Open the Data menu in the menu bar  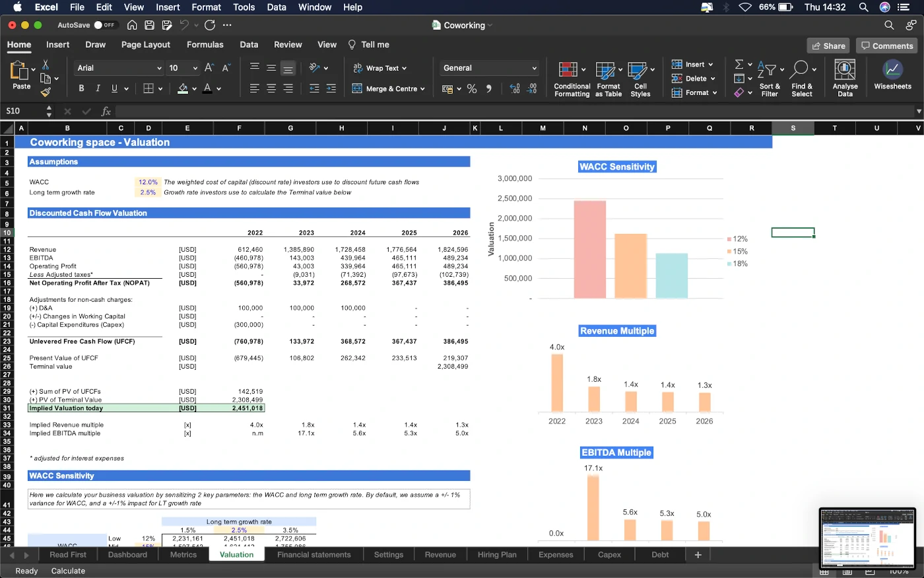coord(277,7)
